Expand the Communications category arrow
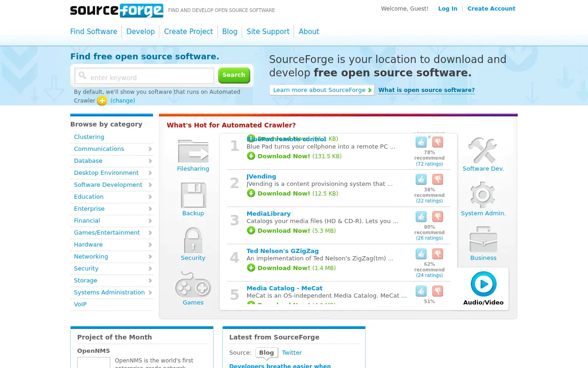This screenshot has width=588, height=368. tap(150, 149)
